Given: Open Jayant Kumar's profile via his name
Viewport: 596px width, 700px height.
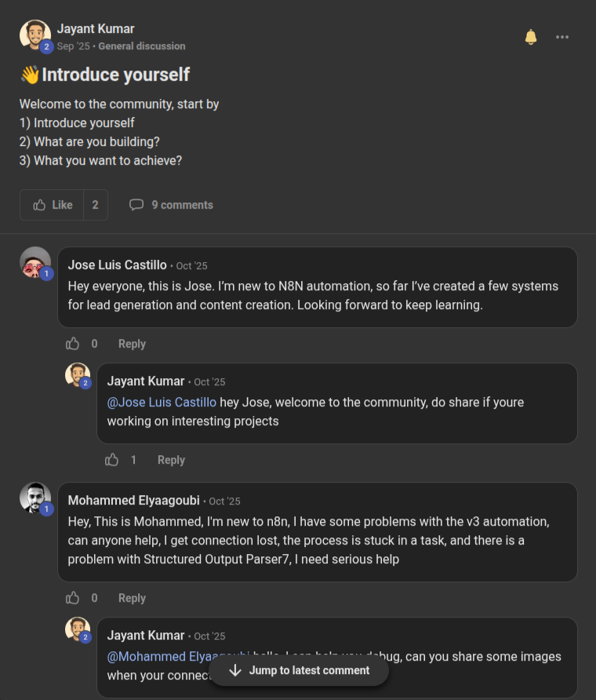Looking at the screenshot, I should (95, 28).
